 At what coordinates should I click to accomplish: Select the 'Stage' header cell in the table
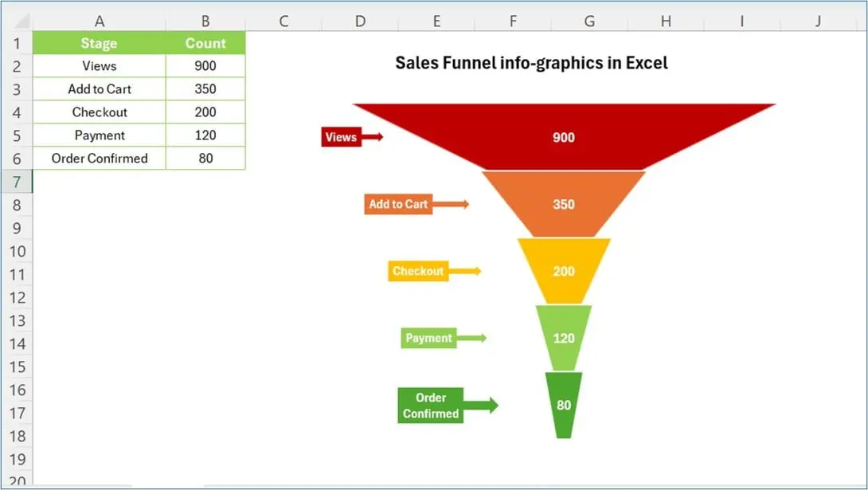tap(99, 43)
